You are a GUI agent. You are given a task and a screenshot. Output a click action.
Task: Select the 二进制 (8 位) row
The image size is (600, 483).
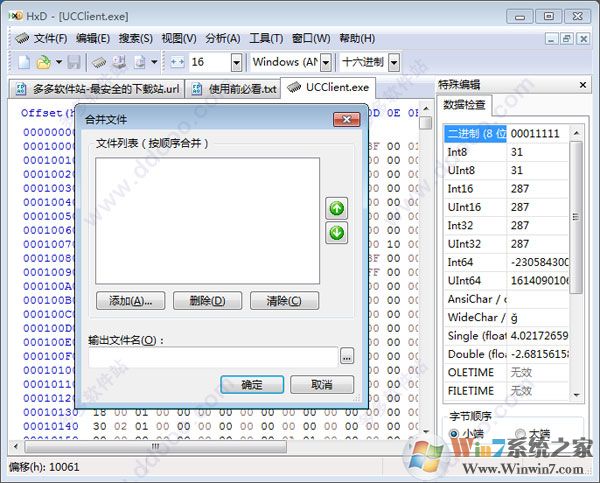tap(506, 134)
